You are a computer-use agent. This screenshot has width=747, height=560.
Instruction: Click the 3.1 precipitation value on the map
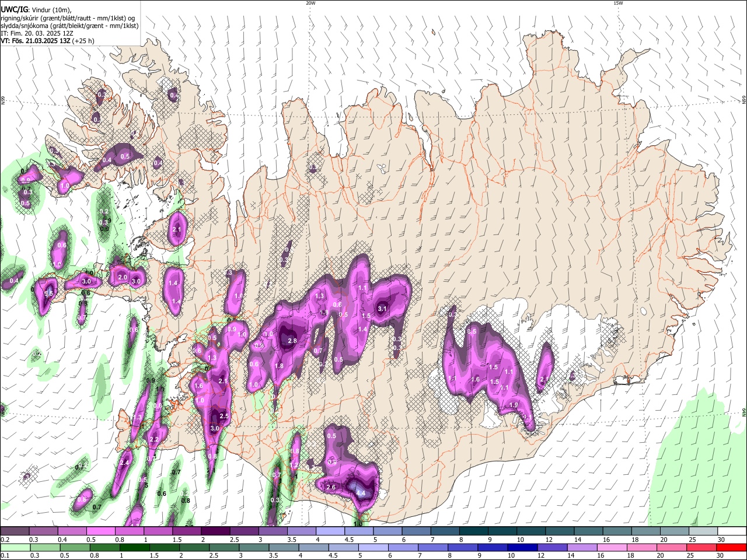[x=382, y=309]
